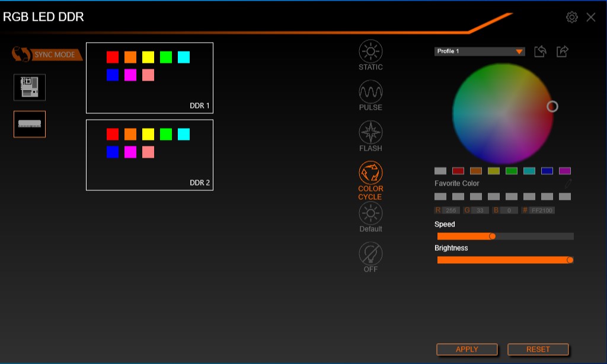Click the edit favorite color pencil icon
Image resolution: width=607 pixels, height=364 pixels.
pyautogui.click(x=568, y=183)
